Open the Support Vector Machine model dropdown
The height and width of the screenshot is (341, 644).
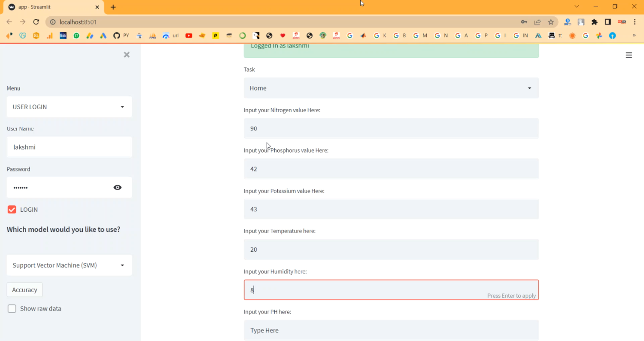(x=69, y=265)
